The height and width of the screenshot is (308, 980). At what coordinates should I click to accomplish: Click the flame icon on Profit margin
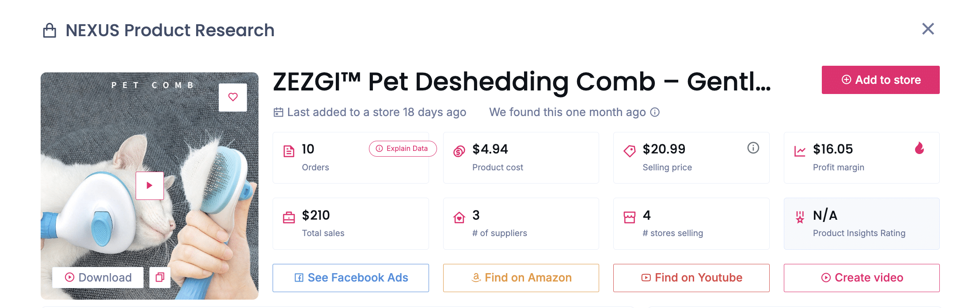click(x=919, y=148)
